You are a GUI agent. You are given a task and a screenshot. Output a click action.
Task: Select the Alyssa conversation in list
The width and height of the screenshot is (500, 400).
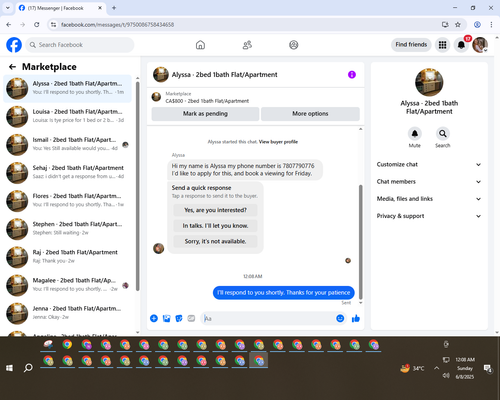[x=68, y=89]
